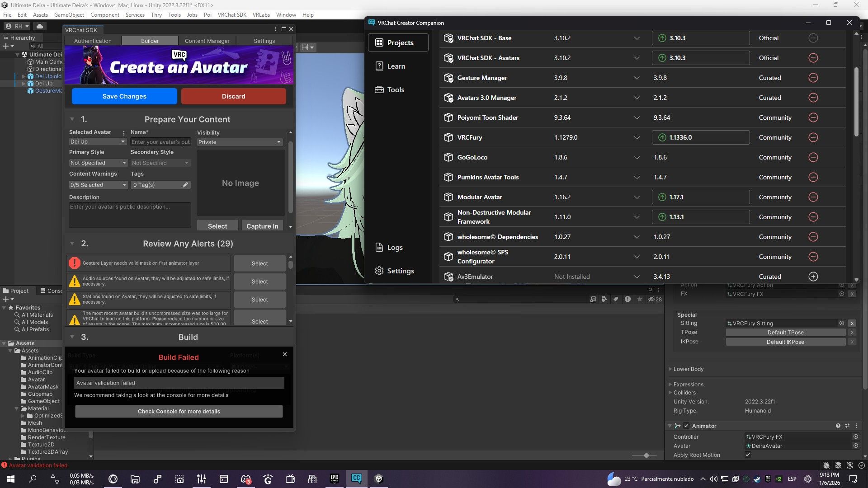868x488 pixels.
Task: Click Default TPose button
Action: pyautogui.click(x=785, y=333)
